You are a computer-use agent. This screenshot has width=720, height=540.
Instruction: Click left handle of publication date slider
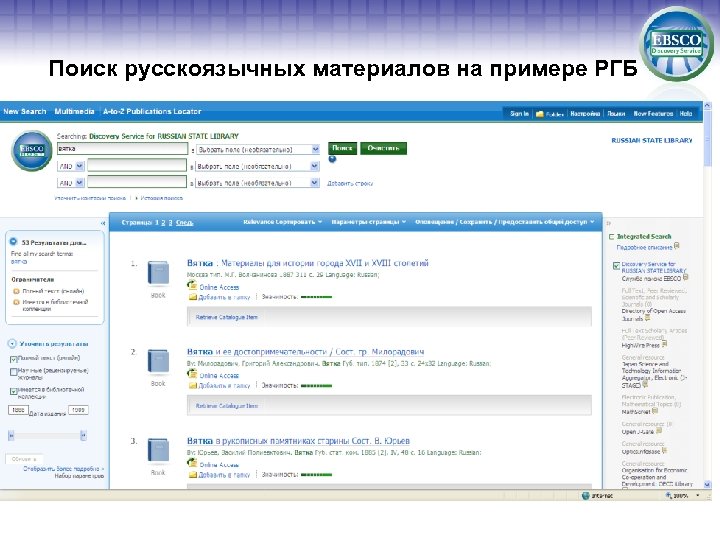(x=11, y=435)
